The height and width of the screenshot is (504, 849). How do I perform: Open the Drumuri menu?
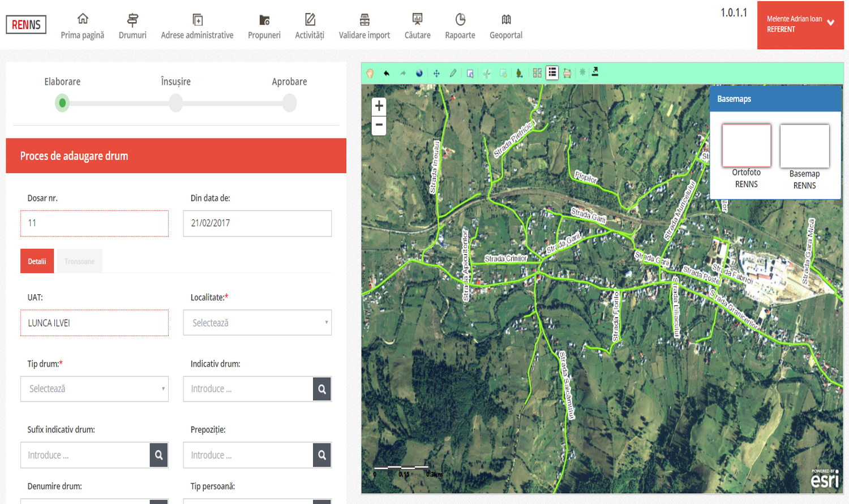(x=132, y=27)
